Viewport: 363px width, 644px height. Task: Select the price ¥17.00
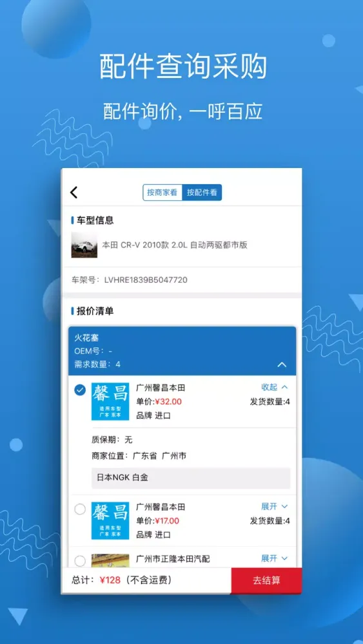point(167,521)
